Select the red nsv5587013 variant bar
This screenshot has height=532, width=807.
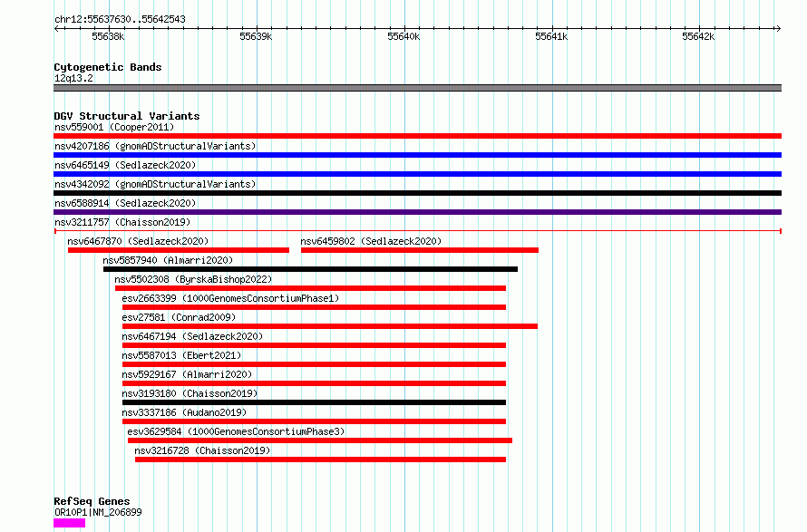314,364
